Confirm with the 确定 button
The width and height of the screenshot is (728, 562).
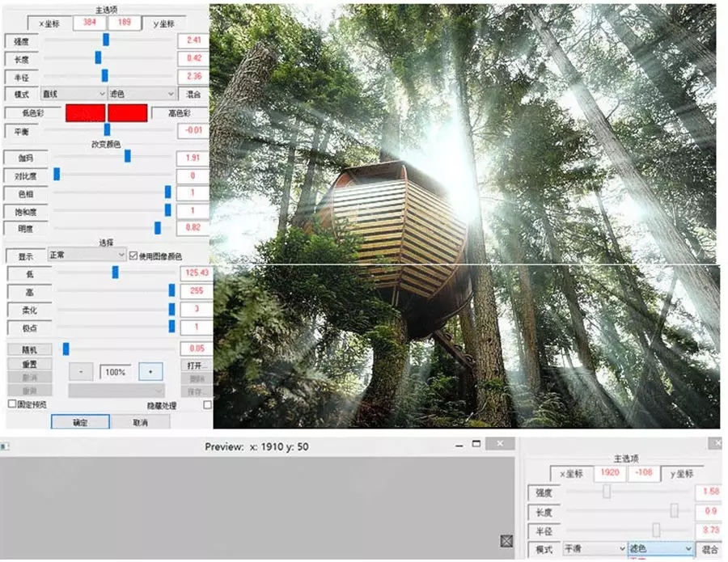click(x=80, y=422)
